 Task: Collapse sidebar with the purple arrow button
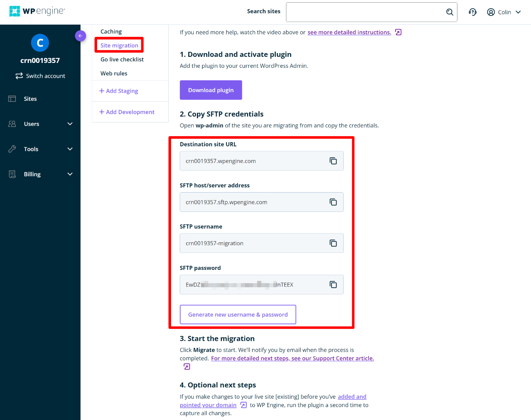80,36
